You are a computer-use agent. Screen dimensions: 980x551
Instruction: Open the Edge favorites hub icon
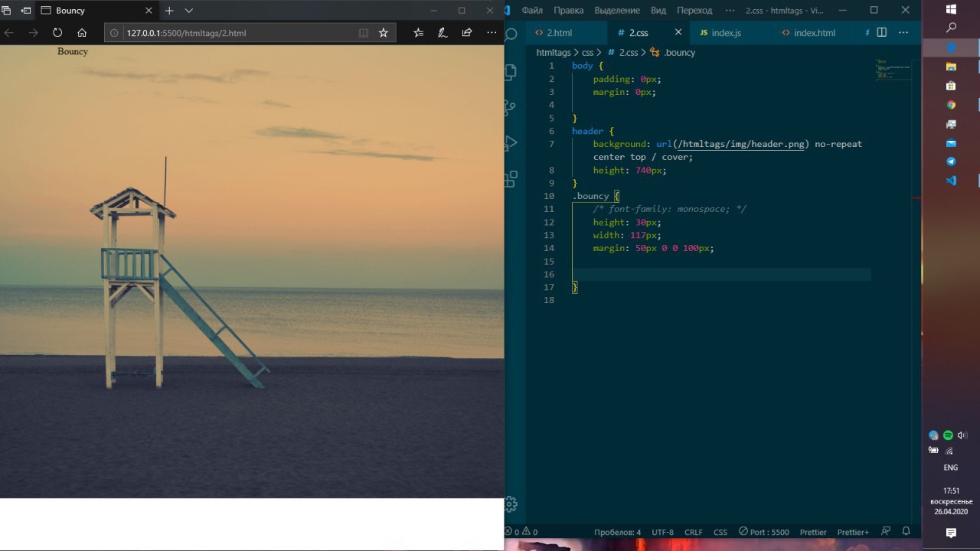point(418,33)
